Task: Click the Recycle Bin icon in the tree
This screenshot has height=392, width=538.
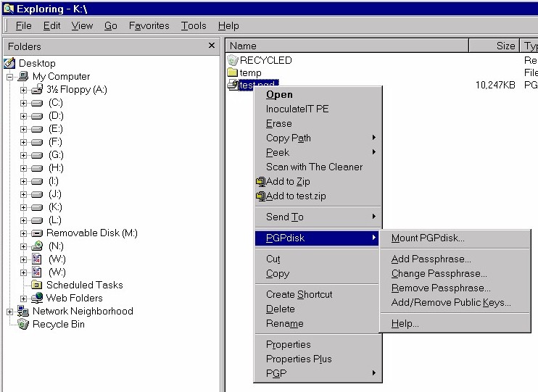Action: (23, 324)
